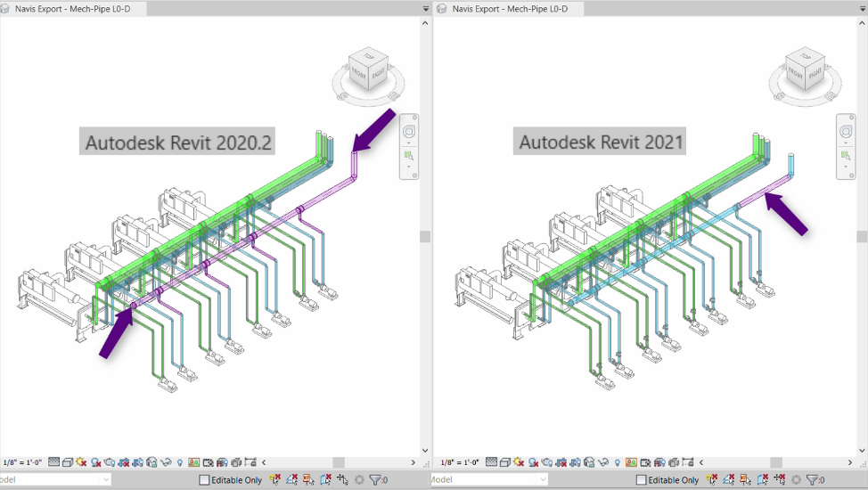Open Worksharing Display in Revit 2020.2 view
The height and width of the screenshot is (490, 868).
click(x=193, y=461)
